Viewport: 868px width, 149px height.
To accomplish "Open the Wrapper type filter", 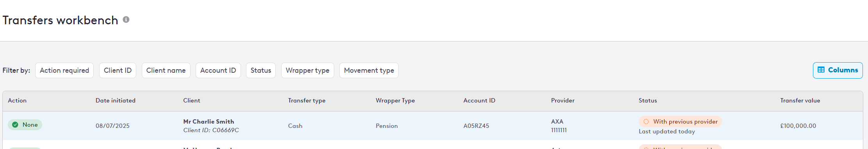I will tap(308, 70).
